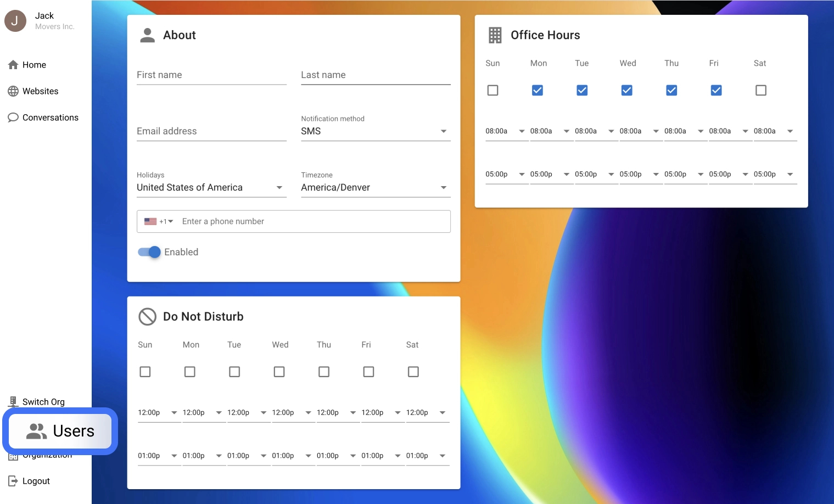Open Thu Do Not Disturb 01:00p dropdown
The width and height of the screenshot is (834, 504).
point(338,456)
